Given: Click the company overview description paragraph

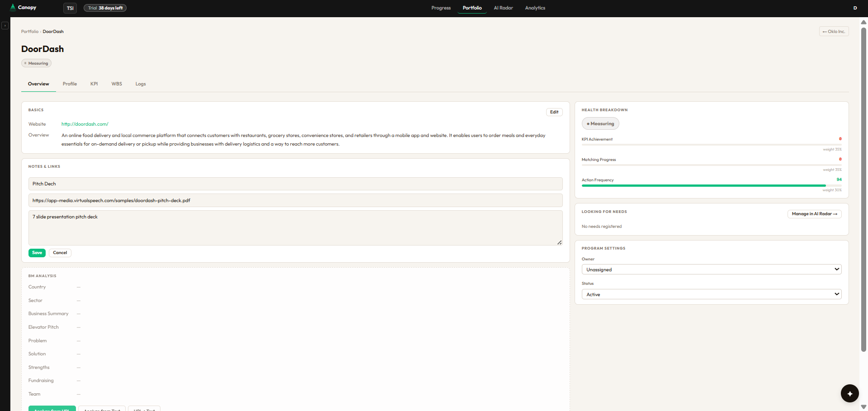Looking at the screenshot, I should tap(303, 140).
